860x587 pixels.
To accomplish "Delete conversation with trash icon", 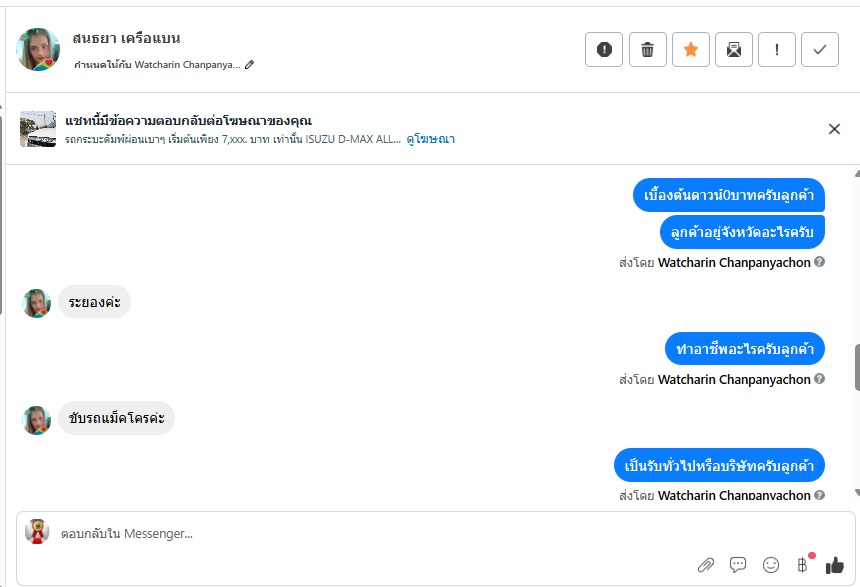I will point(647,49).
